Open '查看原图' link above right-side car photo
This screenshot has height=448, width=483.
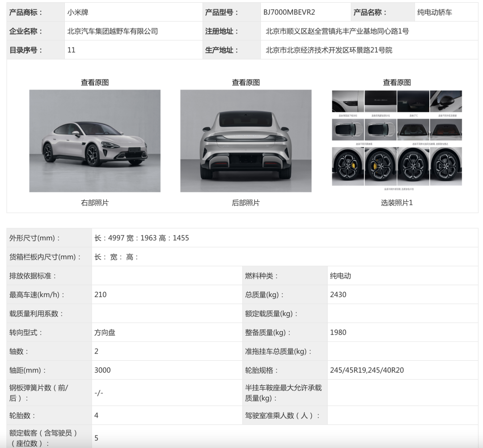[94, 82]
